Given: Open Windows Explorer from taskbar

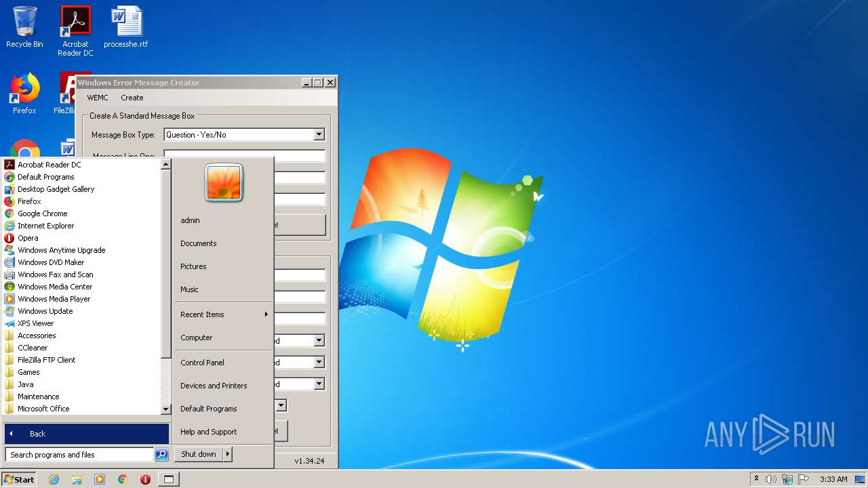Looking at the screenshot, I should tap(77, 479).
